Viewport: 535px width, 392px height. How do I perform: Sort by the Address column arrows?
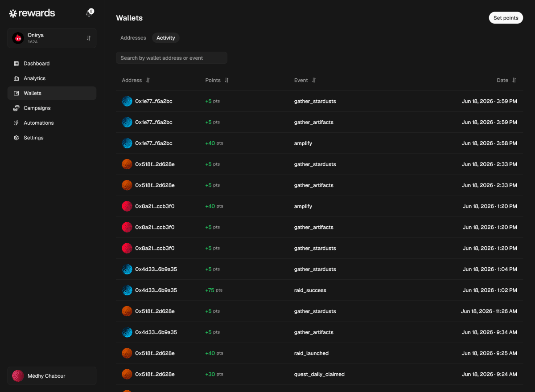coord(148,80)
